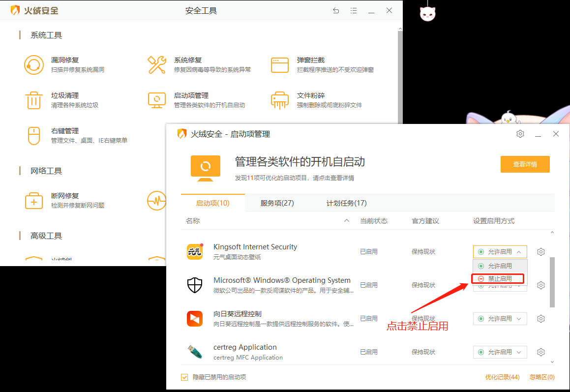Screen dimensions: 570x392
Task: Click the startup list scroll down arrow
Action: click(552, 362)
